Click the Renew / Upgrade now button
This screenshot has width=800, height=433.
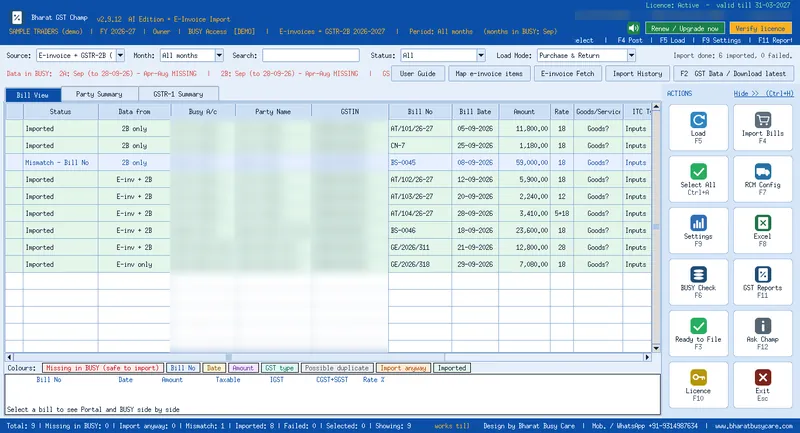(x=685, y=29)
